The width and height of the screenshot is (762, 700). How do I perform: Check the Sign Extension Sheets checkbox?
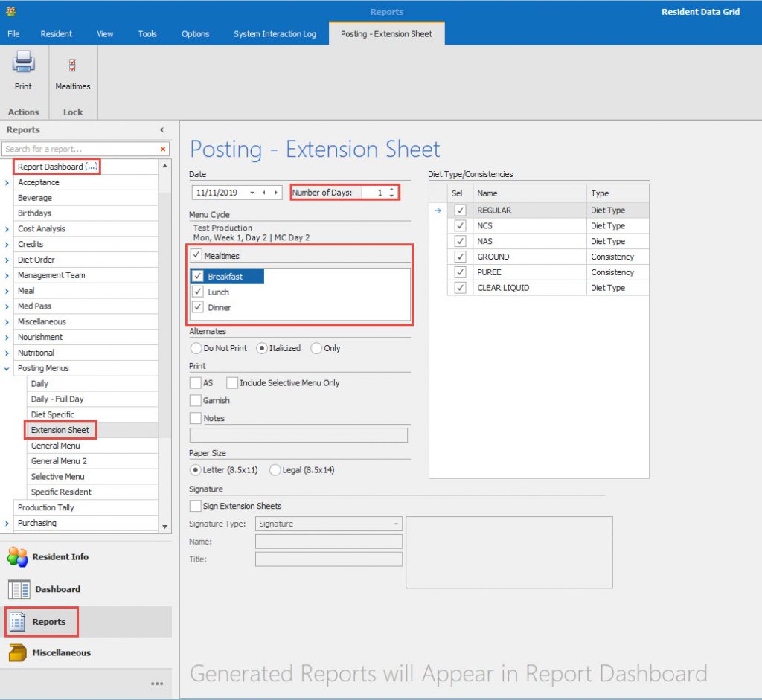[x=196, y=506]
